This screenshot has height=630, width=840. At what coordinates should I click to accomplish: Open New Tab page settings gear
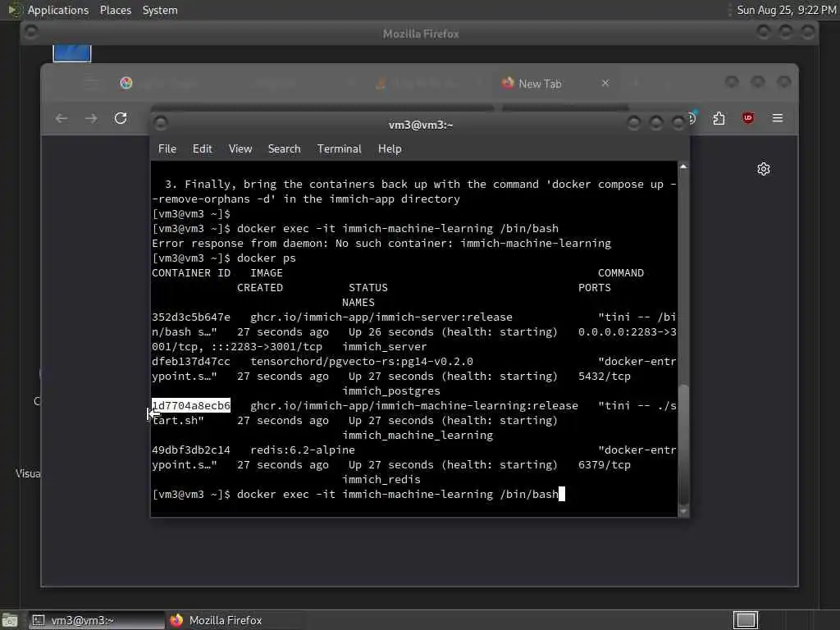click(764, 169)
